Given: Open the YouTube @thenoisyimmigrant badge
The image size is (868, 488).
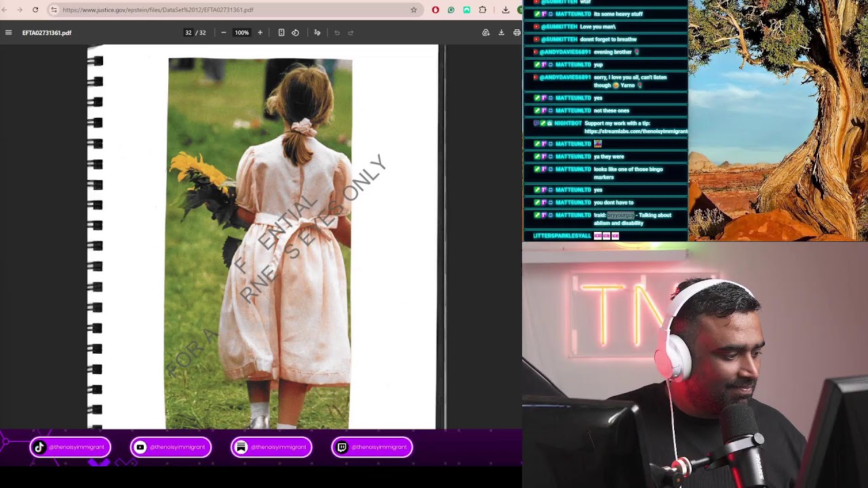Looking at the screenshot, I should point(171,447).
